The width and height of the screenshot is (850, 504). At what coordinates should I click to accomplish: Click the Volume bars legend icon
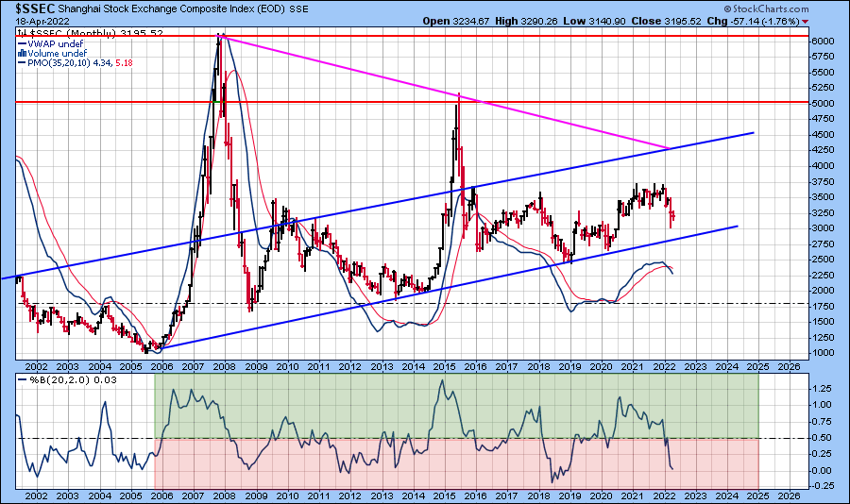[21, 54]
